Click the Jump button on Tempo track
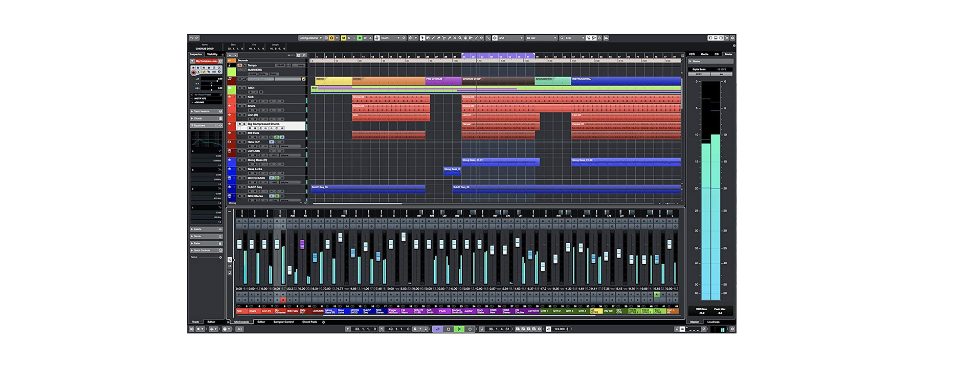Viewport: 980px width, 368px height. 301,65
